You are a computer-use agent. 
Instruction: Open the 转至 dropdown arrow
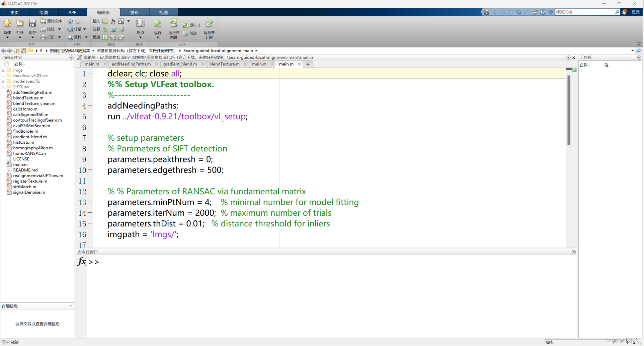(x=85, y=29)
